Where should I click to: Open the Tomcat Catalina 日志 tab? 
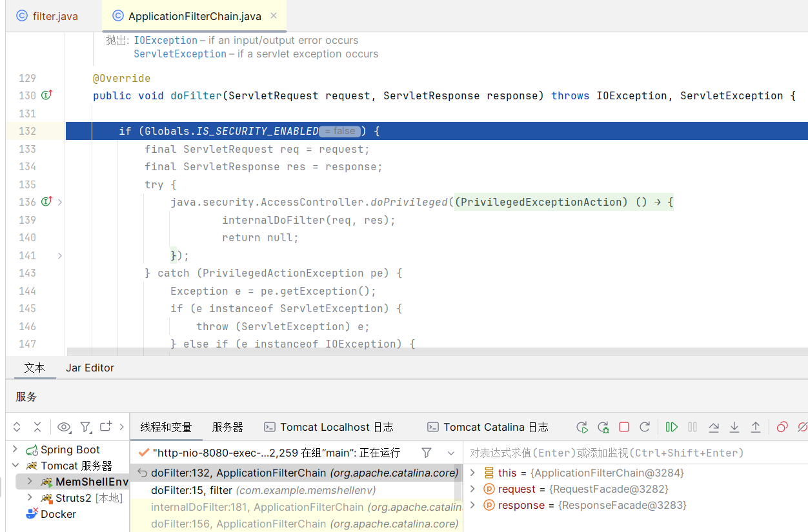tap(487, 427)
